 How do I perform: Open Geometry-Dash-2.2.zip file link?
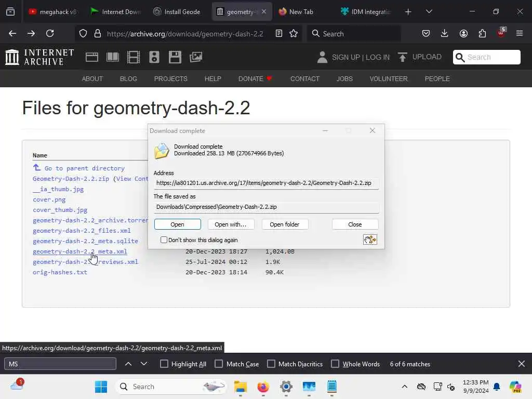[x=71, y=179]
